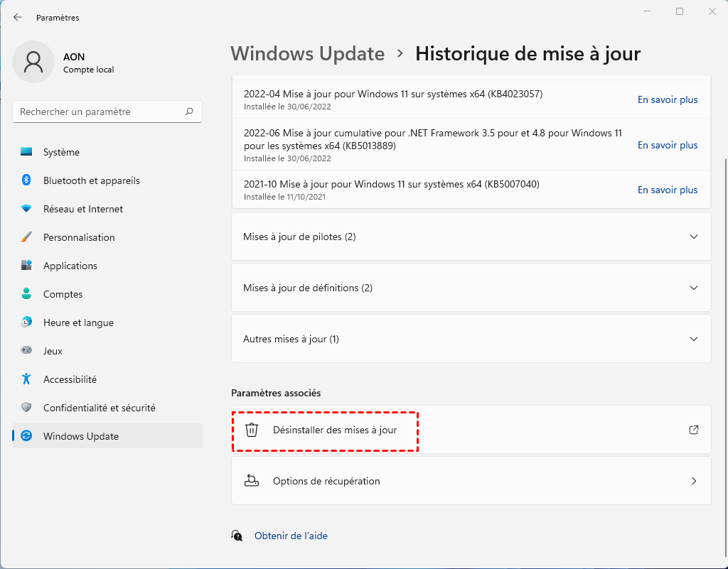Click Obtenir de l'aide link
The width and height of the screenshot is (728, 569).
[x=291, y=536]
